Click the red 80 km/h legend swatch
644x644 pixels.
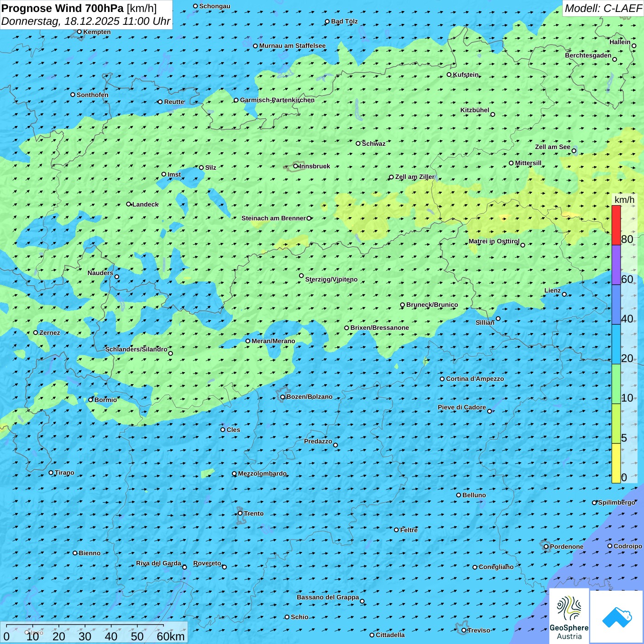pyautogui.click(x=616, y=225)
